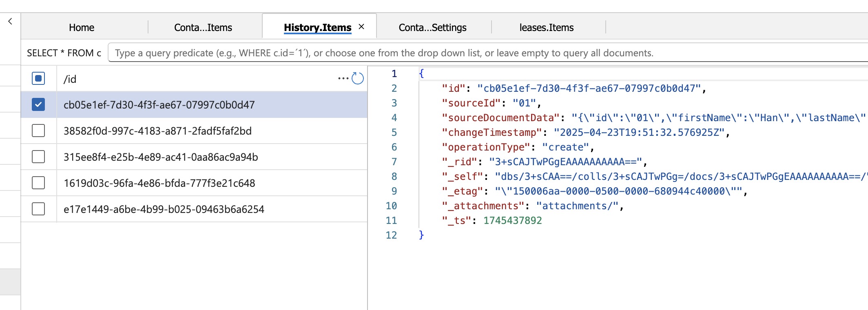Switch to the Home tab
Screen dimensions: 868x310
coord(82,27)
